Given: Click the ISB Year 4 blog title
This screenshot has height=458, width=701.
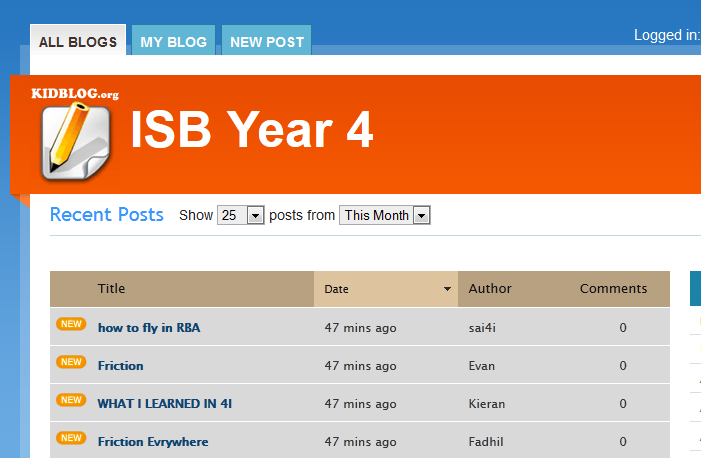Looking at the screenshot, I should [x=252, y=130].
